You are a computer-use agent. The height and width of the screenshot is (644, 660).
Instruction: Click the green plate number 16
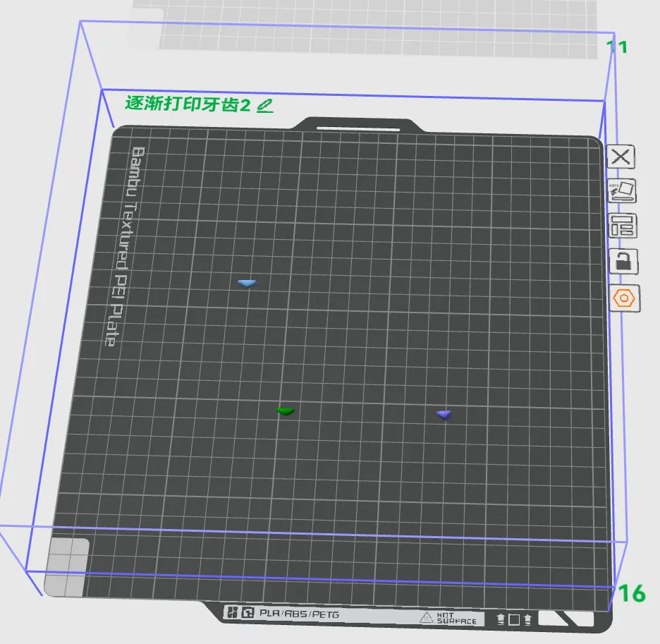(x=632, y=593)
